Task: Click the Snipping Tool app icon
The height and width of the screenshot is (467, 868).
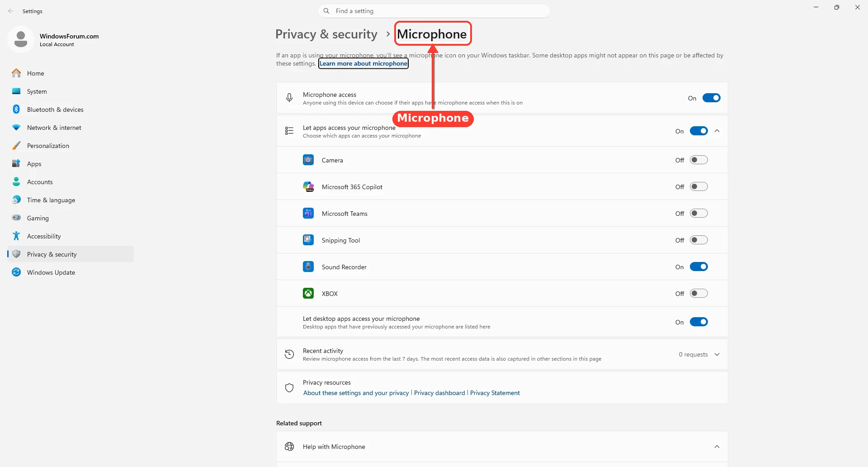Action: pyautogui.click(x=308, y=240)
